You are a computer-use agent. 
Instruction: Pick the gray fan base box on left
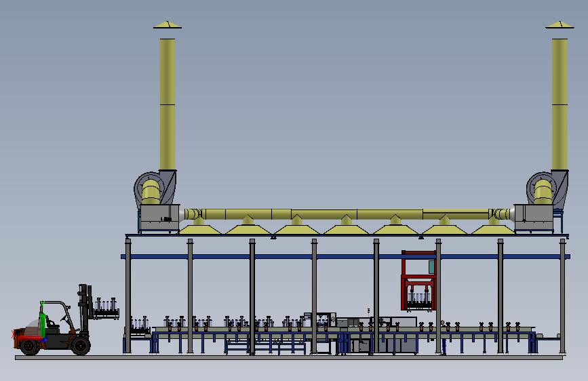pos(160,218)
